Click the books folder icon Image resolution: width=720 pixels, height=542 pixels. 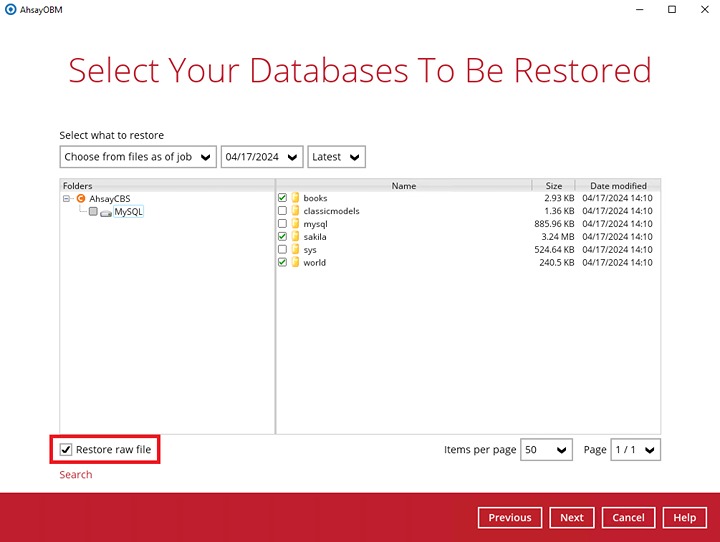click(295, 198)
